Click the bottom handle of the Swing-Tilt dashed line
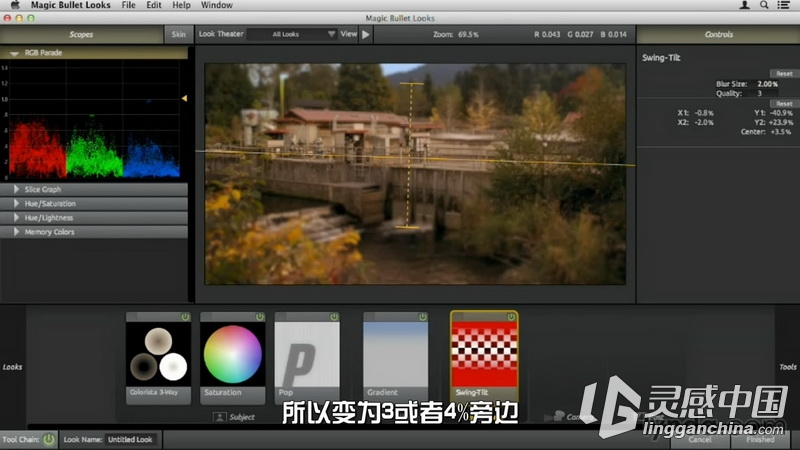 point(407,228)
